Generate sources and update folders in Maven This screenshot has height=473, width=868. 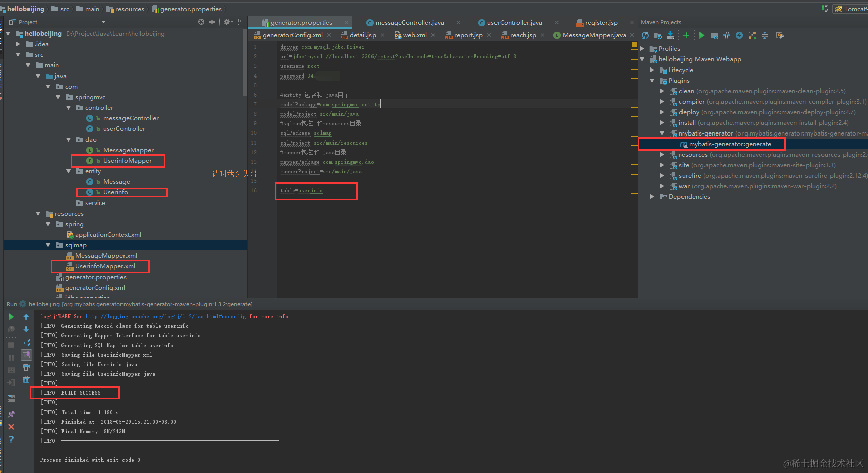point(658,35)
